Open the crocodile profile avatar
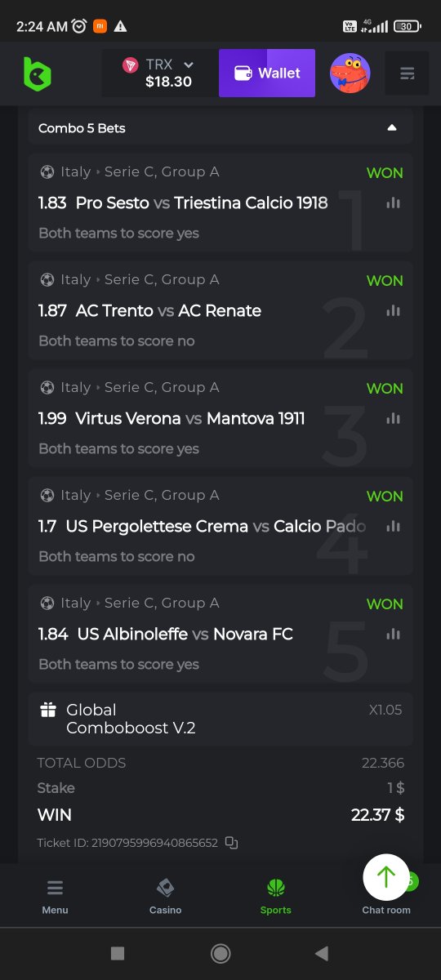 click(350, 73)
